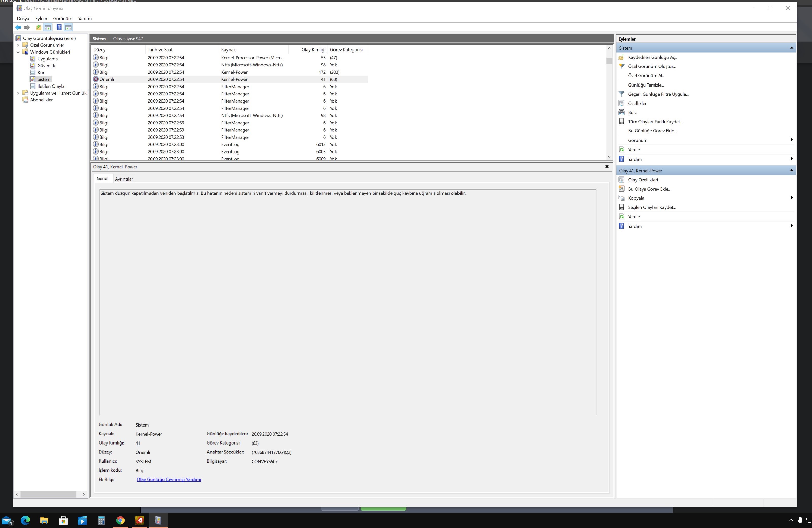The width and height of the screenshot is (812, 528).
Task: Click the Tüm Olayları Farklı Kaydet save icon
Action: coord(622,122)
